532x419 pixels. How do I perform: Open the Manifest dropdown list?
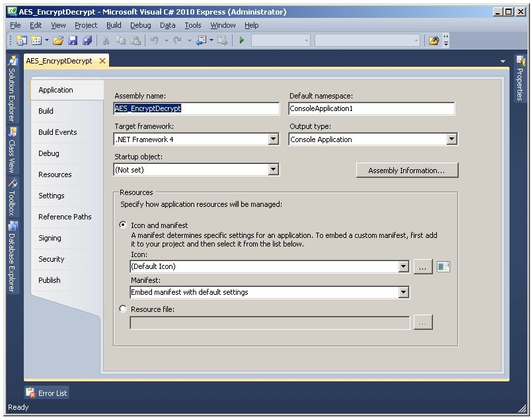pos(403,292)
